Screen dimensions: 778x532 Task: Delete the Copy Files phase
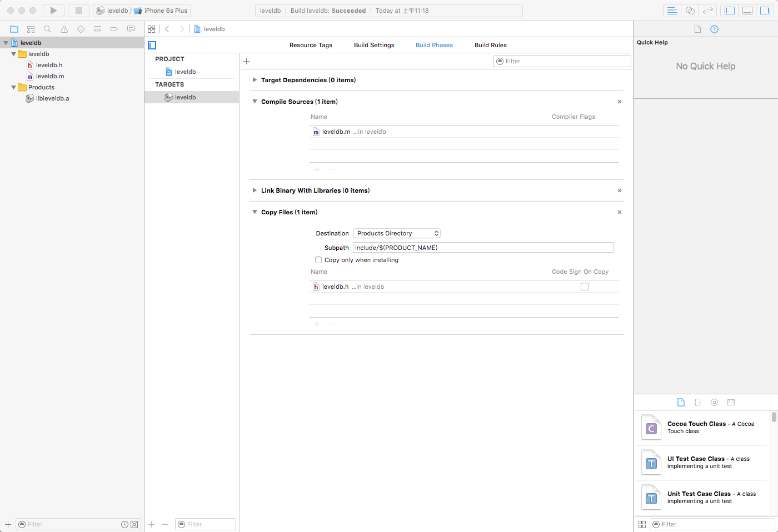click(x=620, y=212)
